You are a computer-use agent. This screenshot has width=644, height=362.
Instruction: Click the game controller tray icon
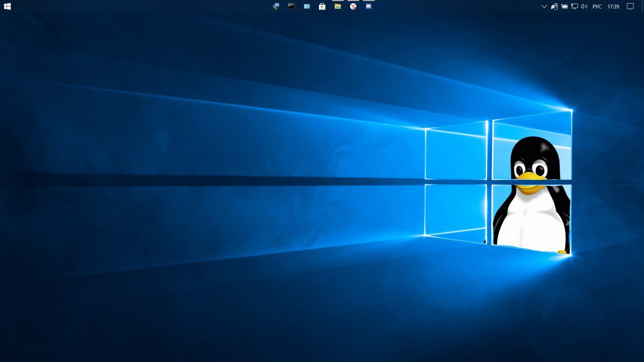pos(554,7)
